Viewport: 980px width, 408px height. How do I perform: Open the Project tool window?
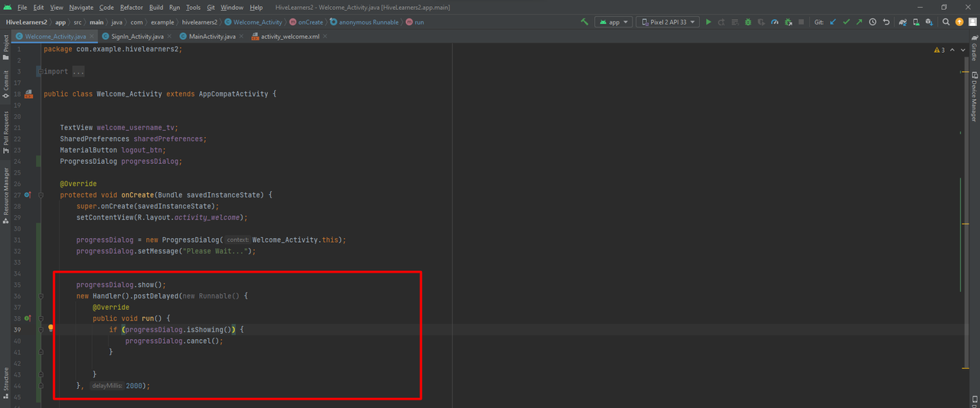pos(6,47)
